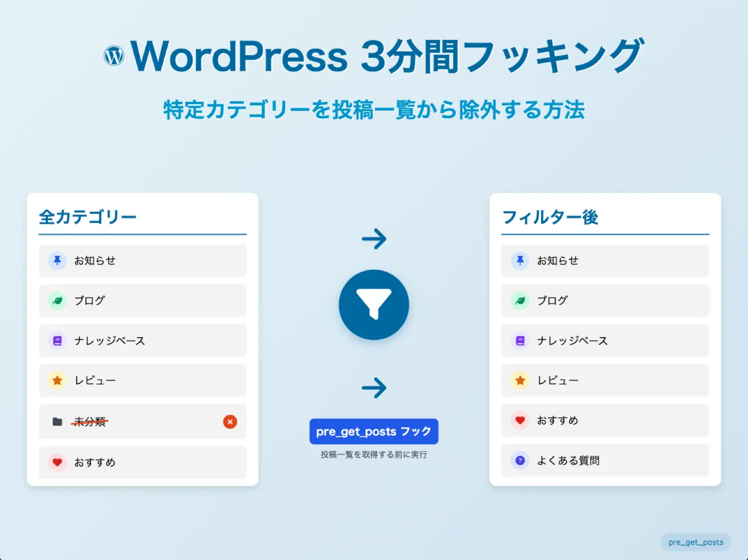
Task: Click the leaf icon of ブログ in 全カテゴリー
Action: (57, 301)
